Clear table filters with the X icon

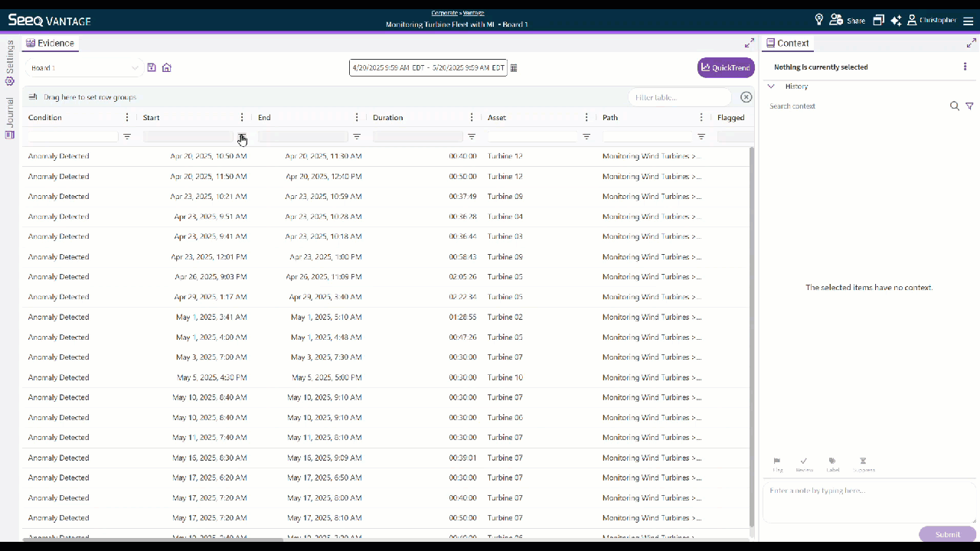click(746, 97)
